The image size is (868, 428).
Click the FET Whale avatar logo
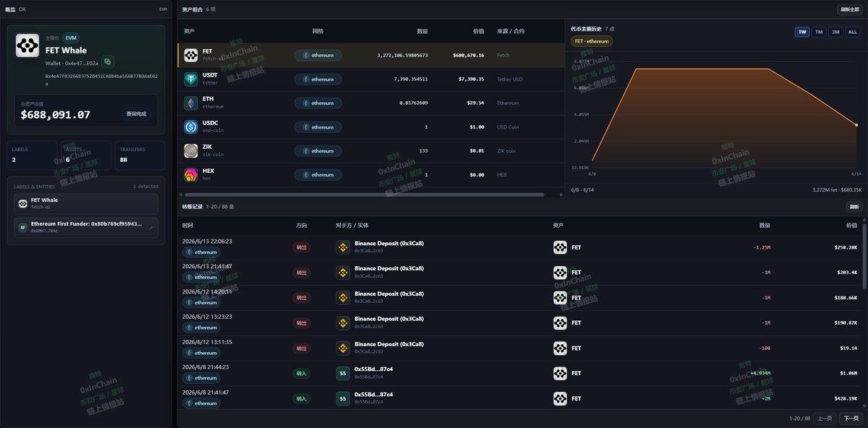coord(27,46)
